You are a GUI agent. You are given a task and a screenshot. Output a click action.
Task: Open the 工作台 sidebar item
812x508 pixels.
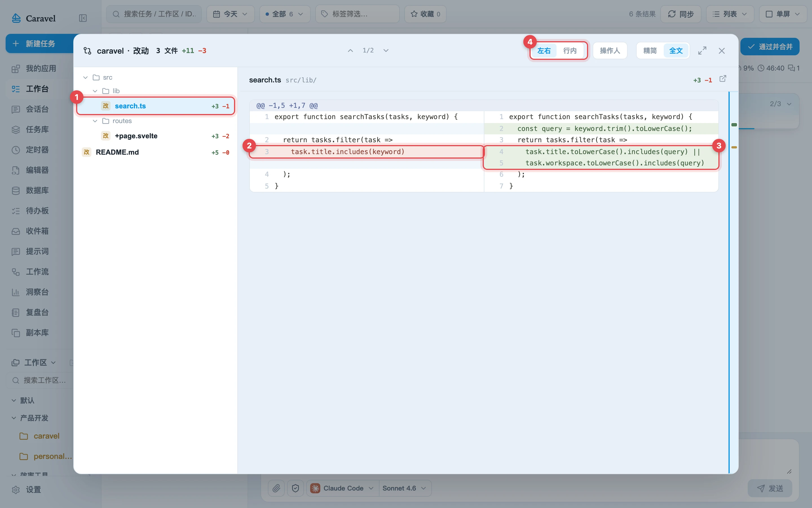click(37, 89)
